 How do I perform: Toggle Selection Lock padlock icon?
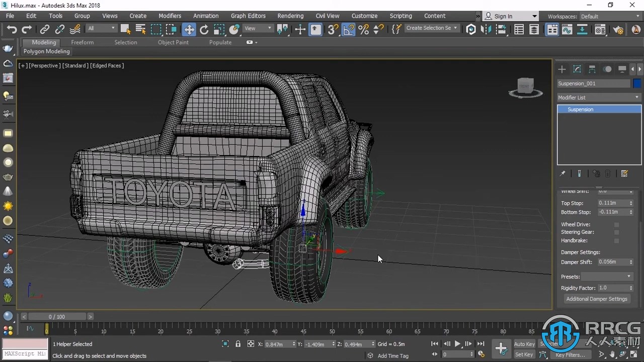238,344
